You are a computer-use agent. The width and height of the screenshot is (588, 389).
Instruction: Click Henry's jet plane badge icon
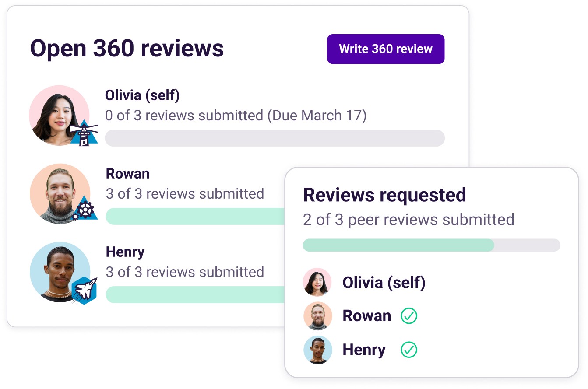[x=84, y=289]
